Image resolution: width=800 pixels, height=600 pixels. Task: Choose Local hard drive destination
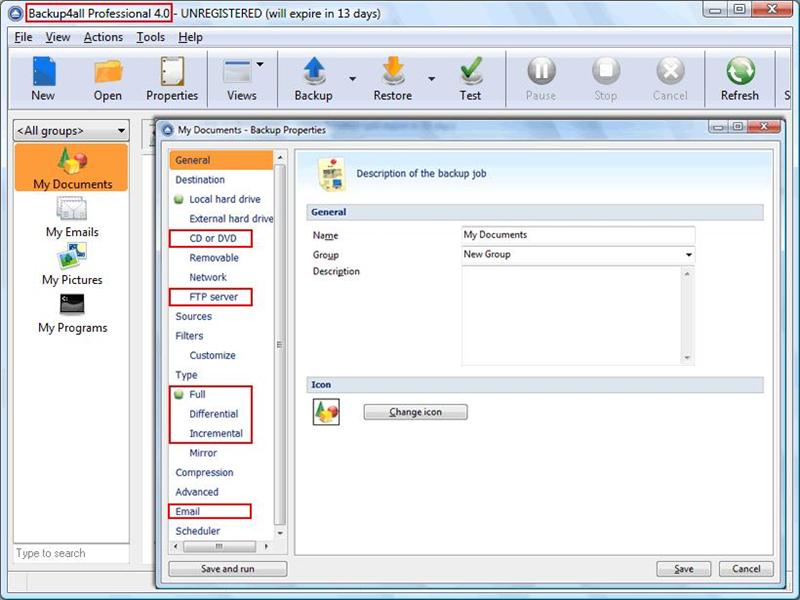[225, 199]
